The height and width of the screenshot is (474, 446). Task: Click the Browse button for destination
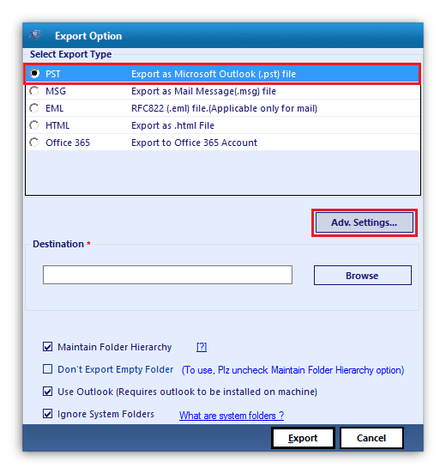[x=363, y=275]
